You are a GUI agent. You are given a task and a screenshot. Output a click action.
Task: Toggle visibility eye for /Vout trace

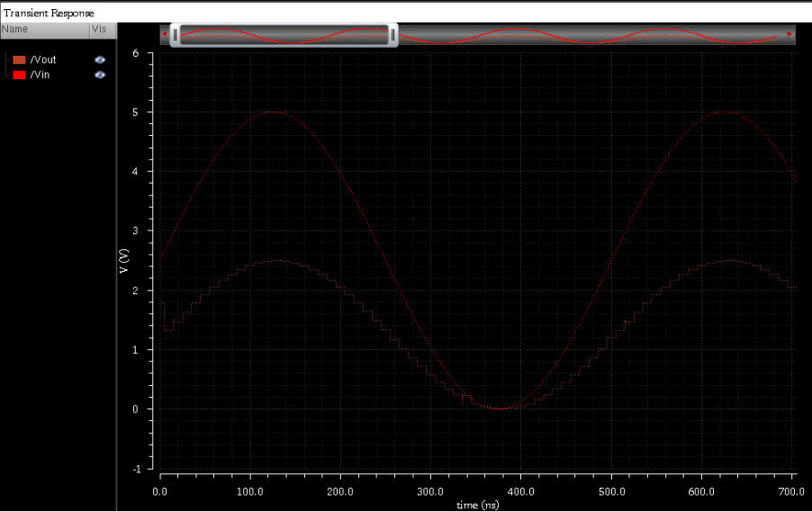click(x=100, y=59)
